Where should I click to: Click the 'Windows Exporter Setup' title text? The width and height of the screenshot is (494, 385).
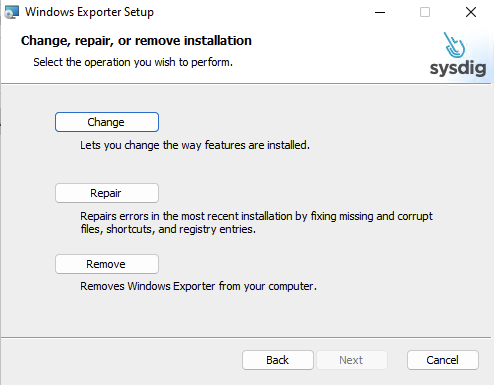point(89,12)
